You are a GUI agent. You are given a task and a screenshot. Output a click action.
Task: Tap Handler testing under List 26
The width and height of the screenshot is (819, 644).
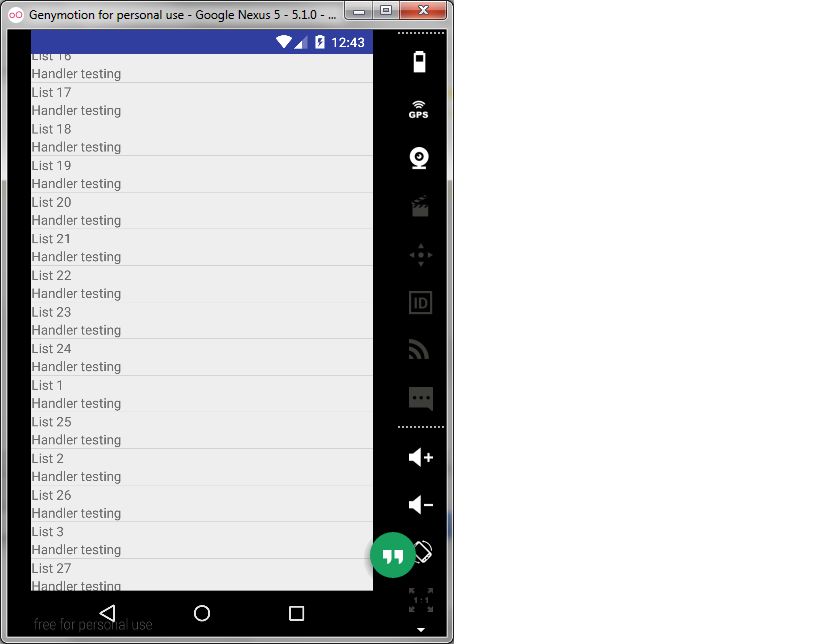[76, 513]
